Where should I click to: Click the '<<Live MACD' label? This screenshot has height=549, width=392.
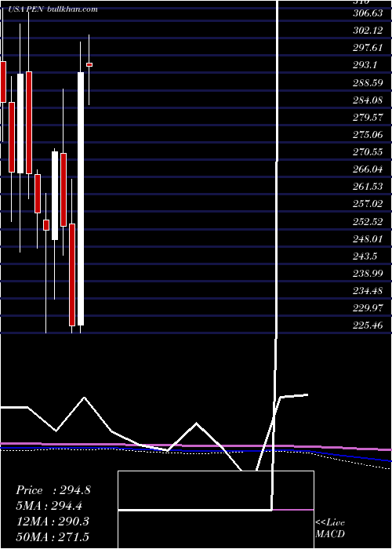[330, 528]
